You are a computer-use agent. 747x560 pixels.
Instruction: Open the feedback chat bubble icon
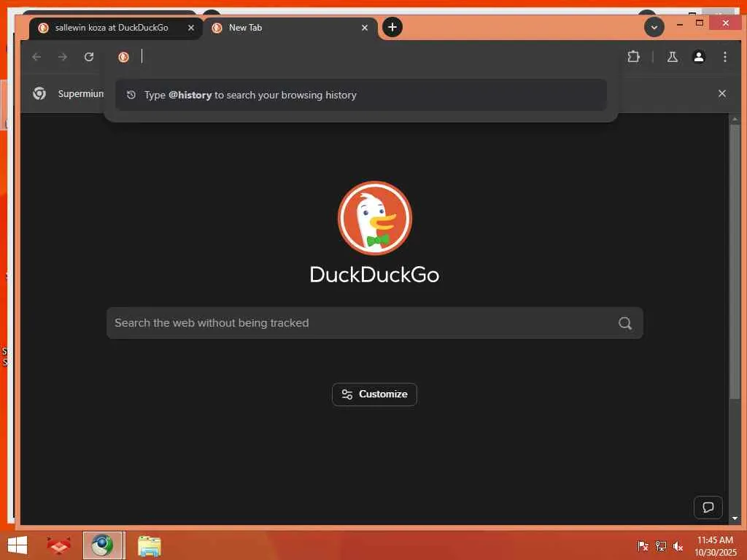click(708, 507)
